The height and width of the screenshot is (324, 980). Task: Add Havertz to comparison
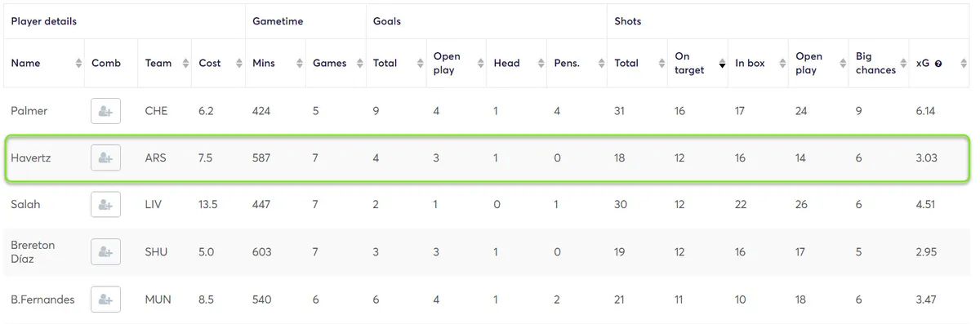click(x=105, y=158)
